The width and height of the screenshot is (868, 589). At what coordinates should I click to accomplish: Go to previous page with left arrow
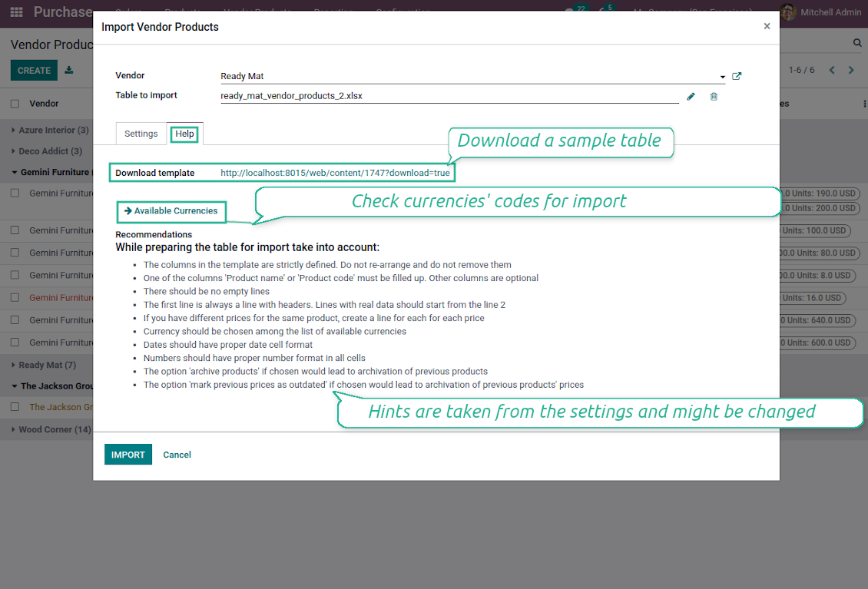pos(832,70)
